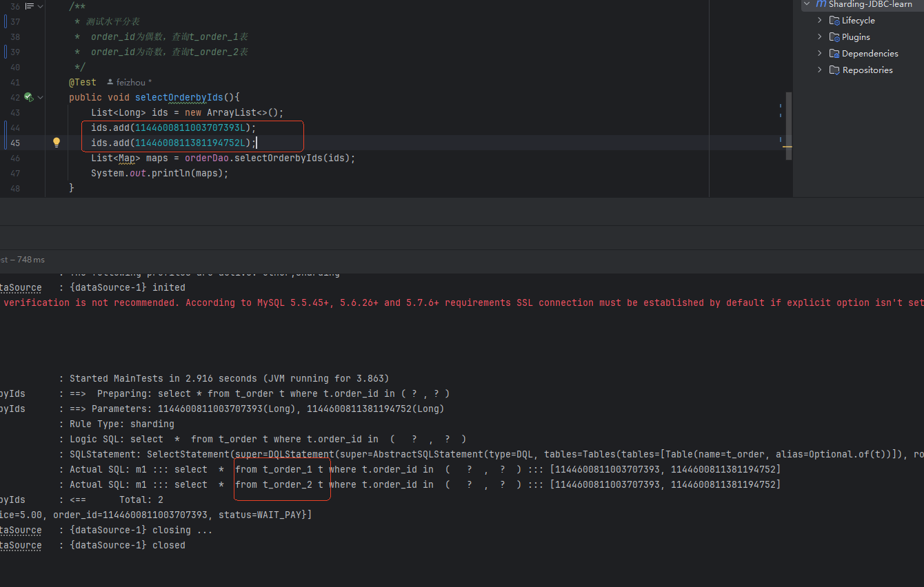Click 't_order_2' in the Actual SQL line
This screenshot has width=924, height=587.
288,484
